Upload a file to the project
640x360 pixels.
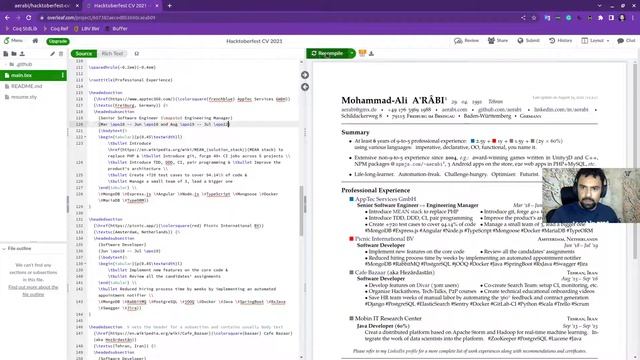(x=22, y=53)
